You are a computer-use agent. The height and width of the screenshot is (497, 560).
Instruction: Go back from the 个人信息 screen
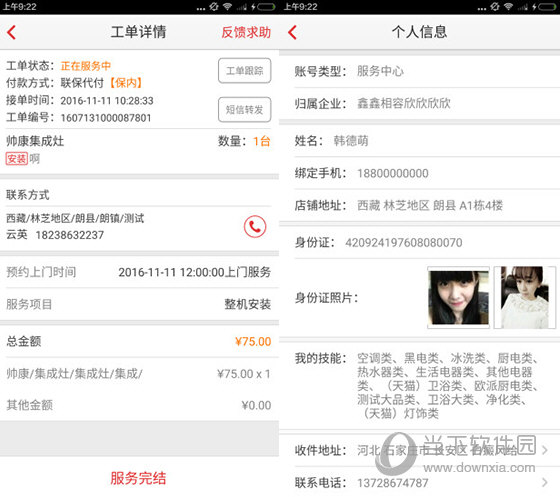(292, 32)
